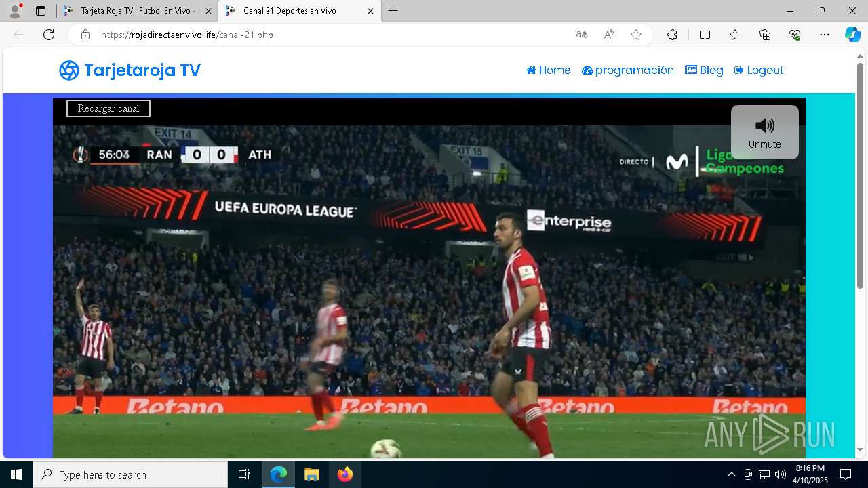Open the Blog link

coord(704,70)
